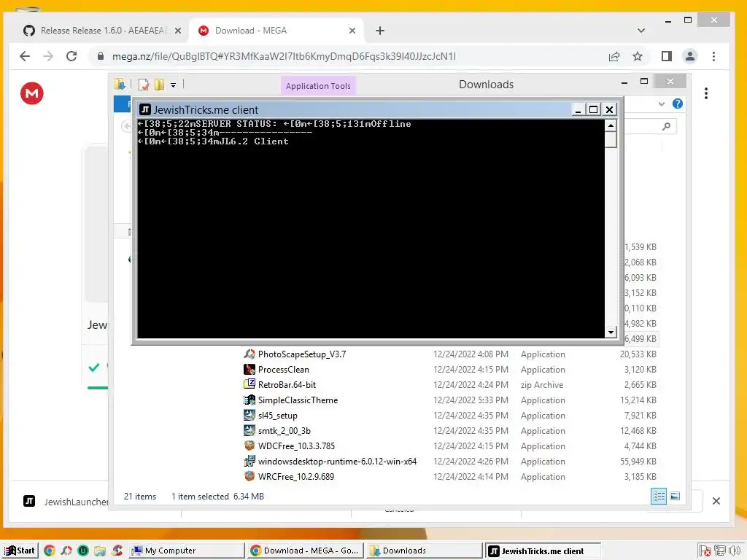This screenshot has height=560, width=747.
Task: Bookmark this page with the star icon
Action: 638,56
